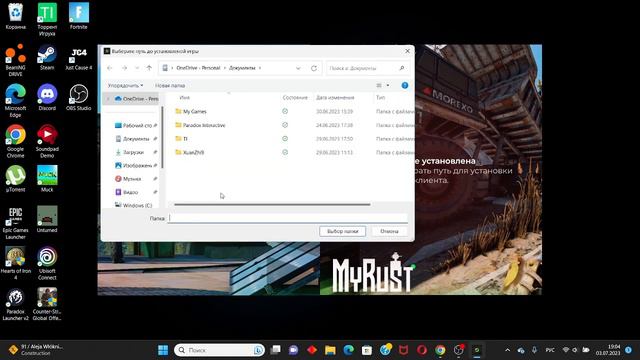Sort by the Status column header
640x360 pixels.
[x=295, y=98]
